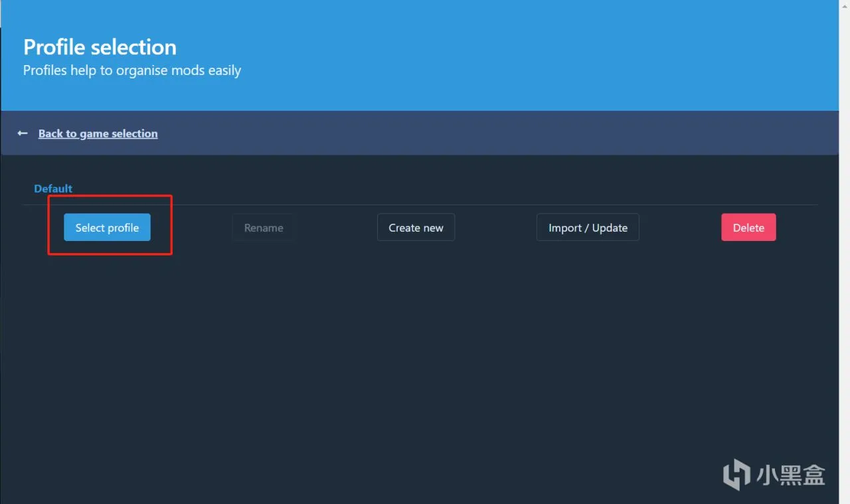Click the 'Profiles help to organise mods easily' subtitle
Screen dimensions: 850x504
[132, 70]
